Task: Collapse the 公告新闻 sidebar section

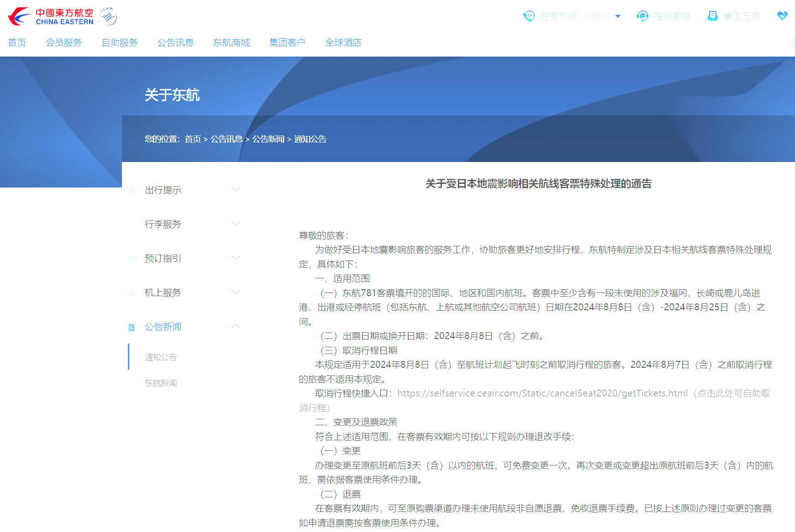Action: point(236,326)
